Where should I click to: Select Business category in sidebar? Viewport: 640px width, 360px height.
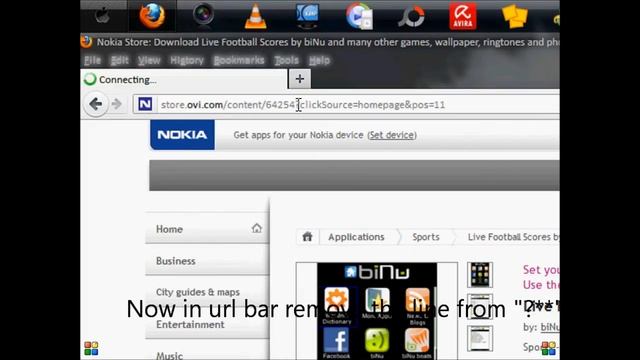(x=207, y=261)
